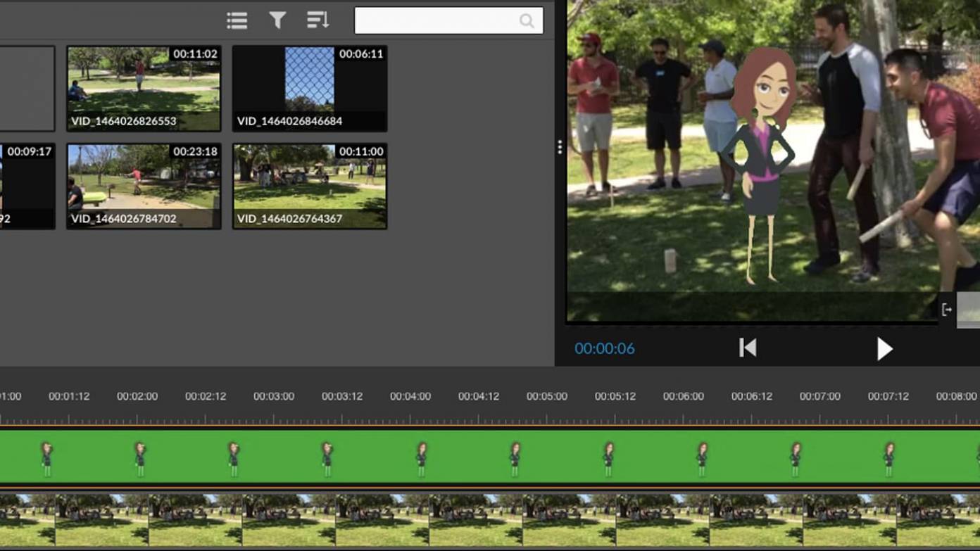Click inside the library search field
This screenshot has width=980, height=551.
pyautogui.click(x=436, y=20)
